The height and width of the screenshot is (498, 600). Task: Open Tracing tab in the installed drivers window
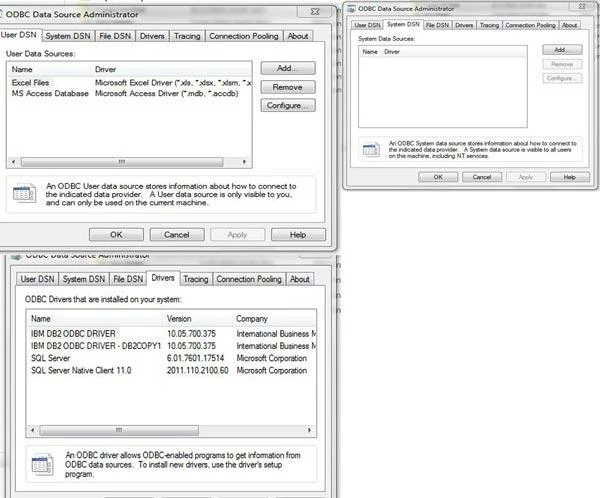click(196, 279)
